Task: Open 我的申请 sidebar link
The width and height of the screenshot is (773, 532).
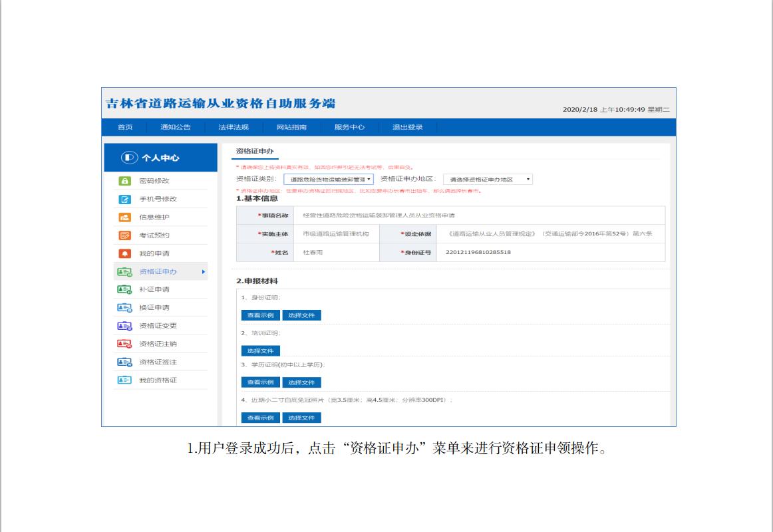Action: pyautogui.click(x=154, y=253)
